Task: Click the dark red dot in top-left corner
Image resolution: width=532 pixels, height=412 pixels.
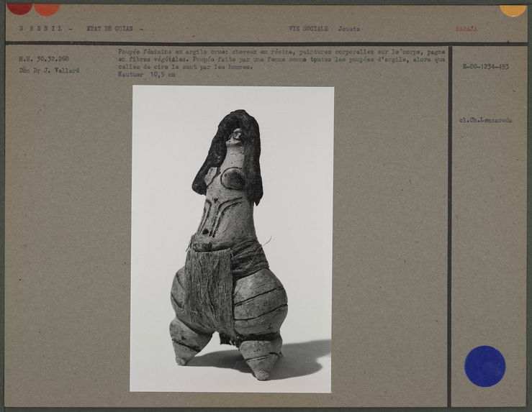Action: [x=19, y=7]
